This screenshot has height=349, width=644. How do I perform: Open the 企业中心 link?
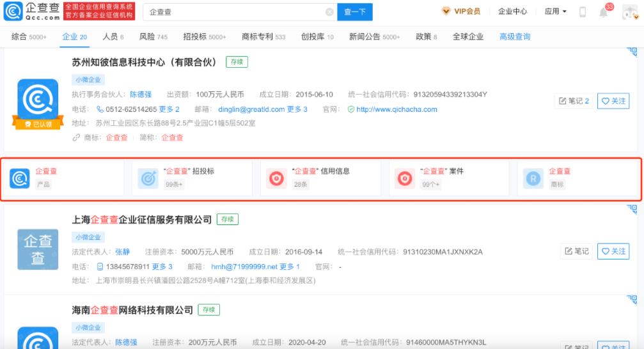click(x=512, y=12)
